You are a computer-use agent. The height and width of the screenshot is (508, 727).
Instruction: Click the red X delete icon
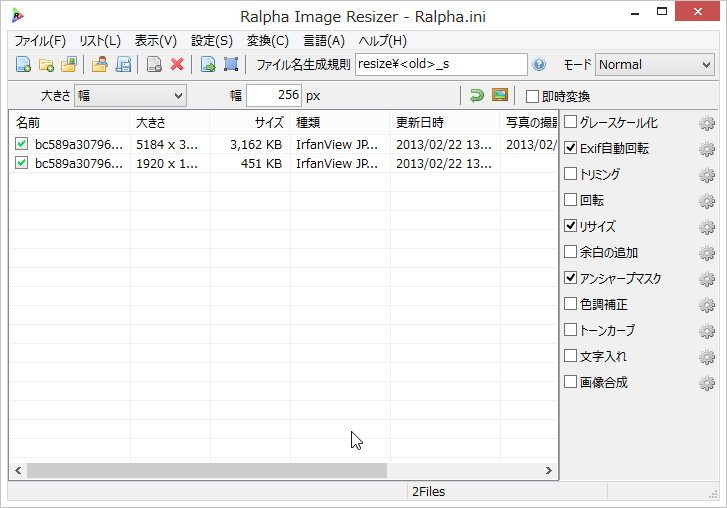(177, 64)
